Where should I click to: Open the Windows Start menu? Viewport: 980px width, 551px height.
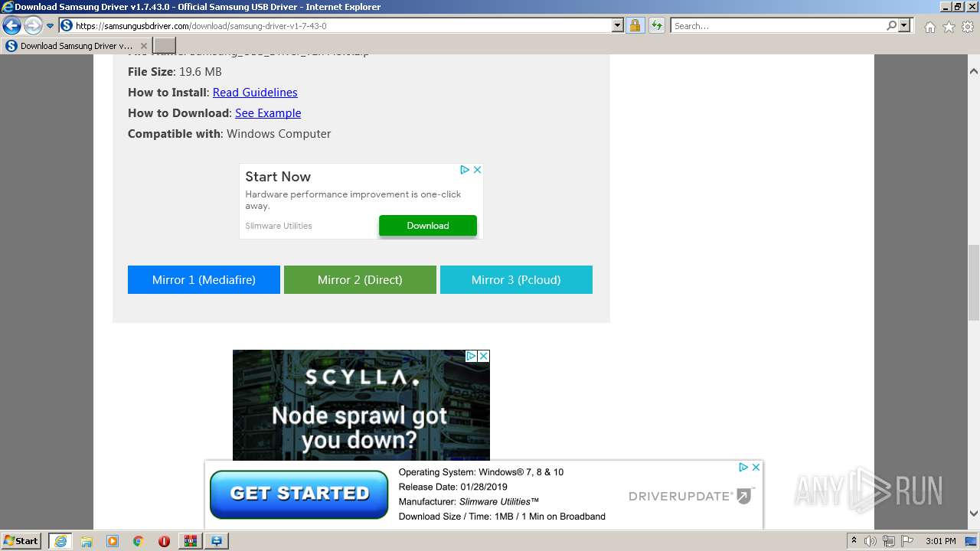(21, 541)
